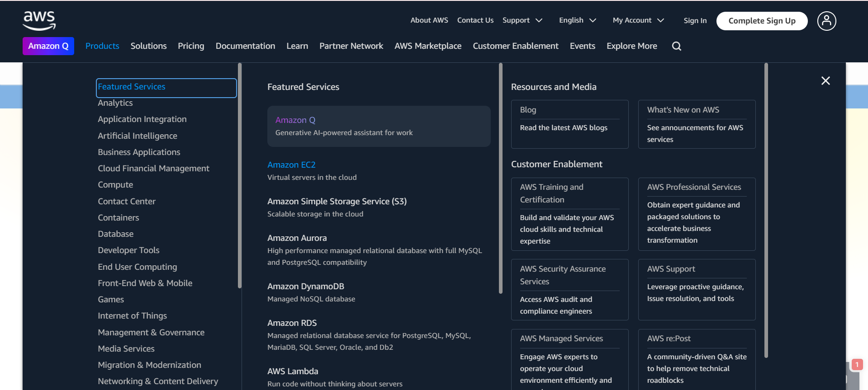Expand the My Account dropdown
The width and height of the screenshot is (868, 390).
638,20
